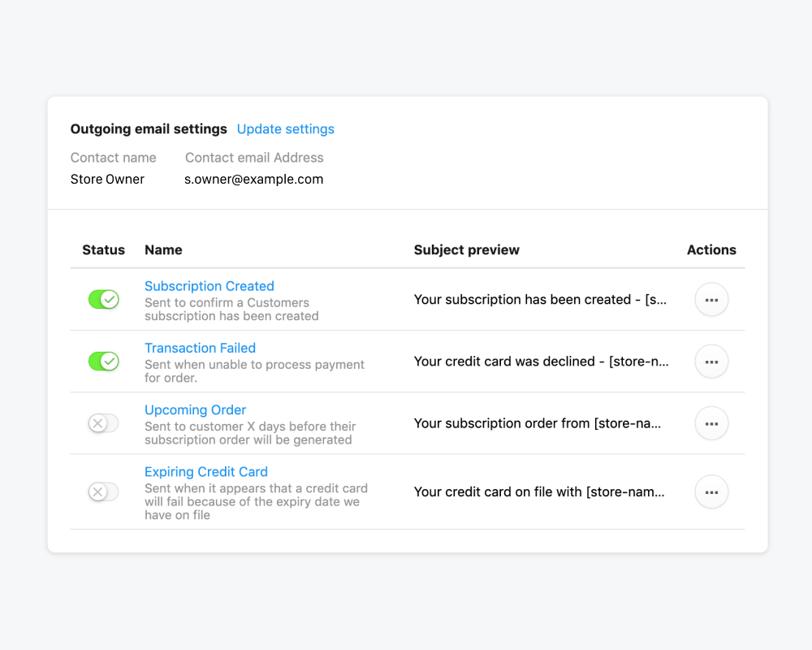Switch on the Expiring Credit Card toggle

coord(103,492)
